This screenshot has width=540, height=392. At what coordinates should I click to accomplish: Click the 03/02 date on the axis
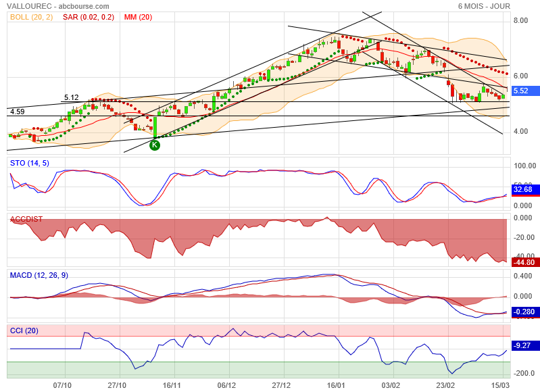click(391, 385)
